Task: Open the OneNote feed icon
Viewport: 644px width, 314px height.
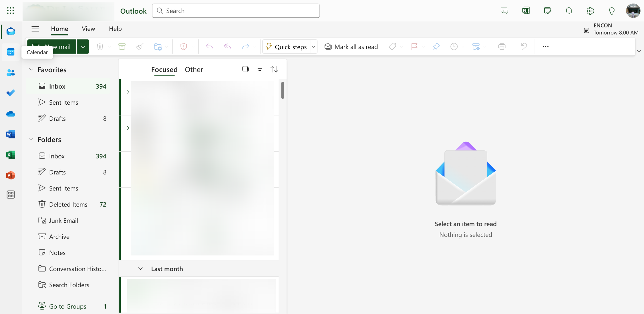Action: (x=526, y=11)
